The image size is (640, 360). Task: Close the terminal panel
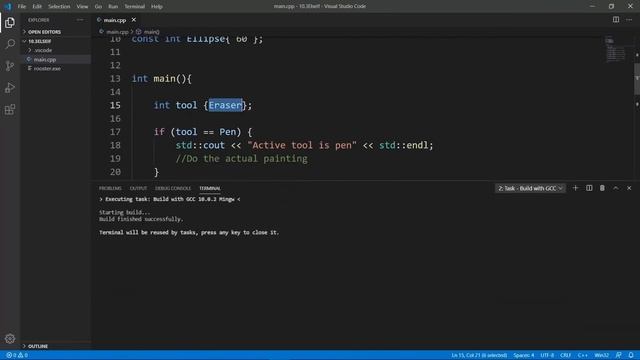(629, 188)
